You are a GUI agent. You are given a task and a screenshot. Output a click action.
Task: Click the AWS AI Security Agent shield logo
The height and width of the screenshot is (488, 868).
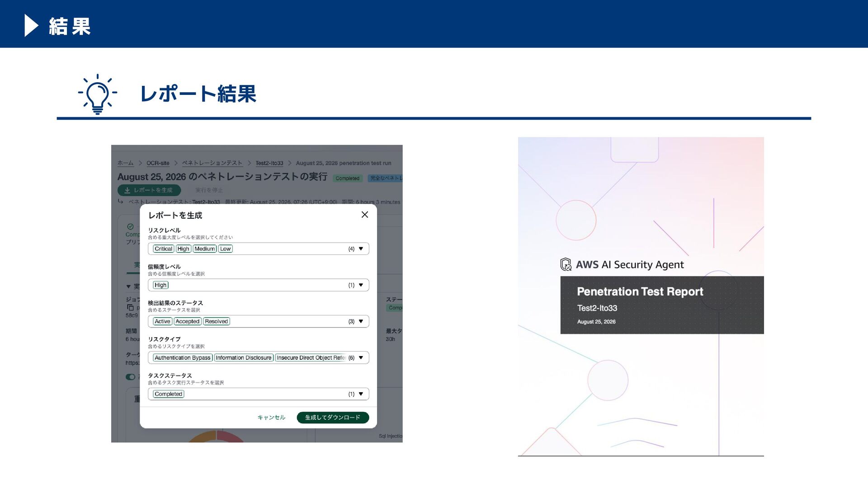pyautogui.click(x=566, y=264)
